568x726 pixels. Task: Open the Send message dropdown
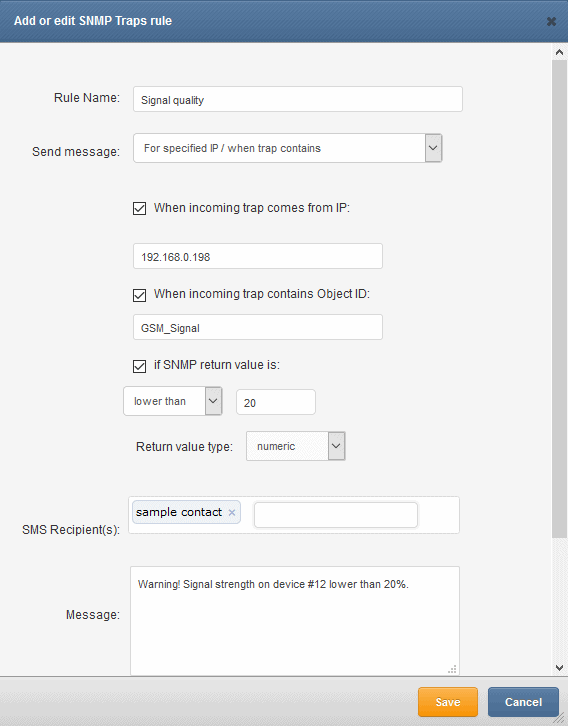(433, 148)
